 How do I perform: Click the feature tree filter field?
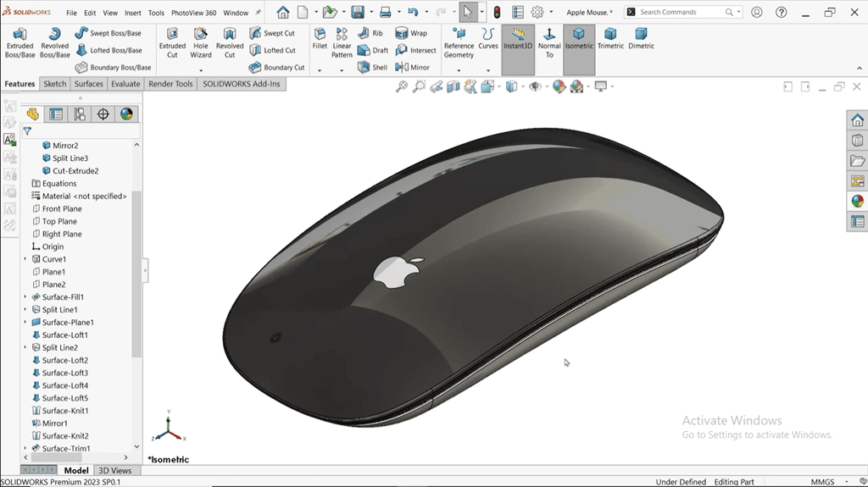point(81,132)
